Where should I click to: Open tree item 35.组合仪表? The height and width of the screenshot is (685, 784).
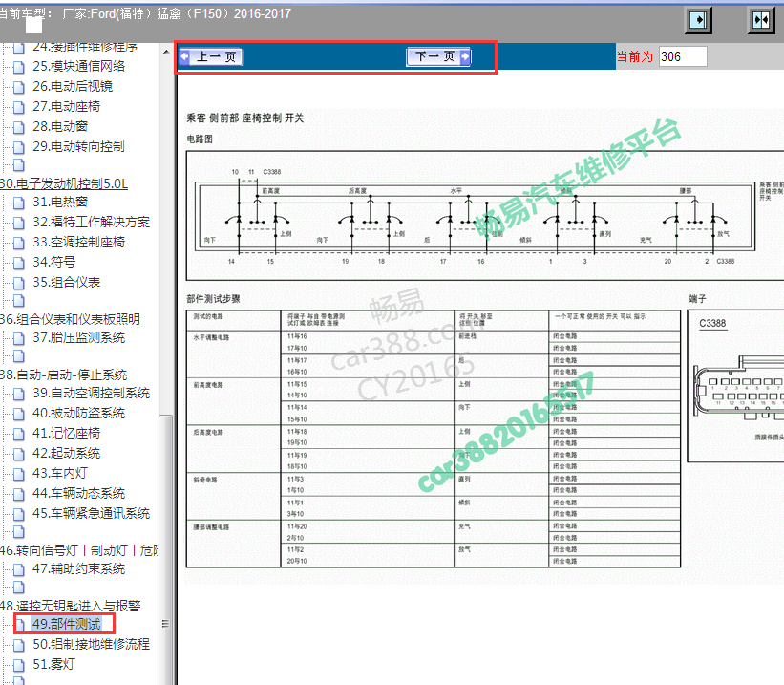pos(67,282)
